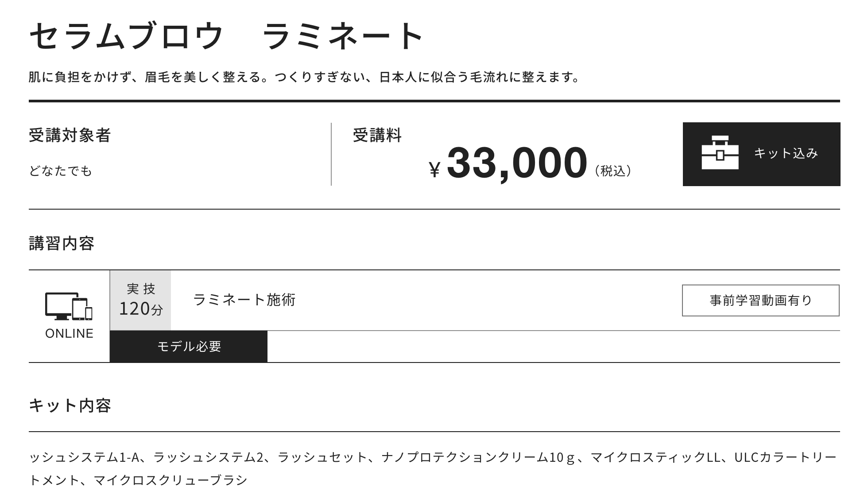Click the ONLINE devices monitor icon
868x499 pixels.
(x=58, y=305)
